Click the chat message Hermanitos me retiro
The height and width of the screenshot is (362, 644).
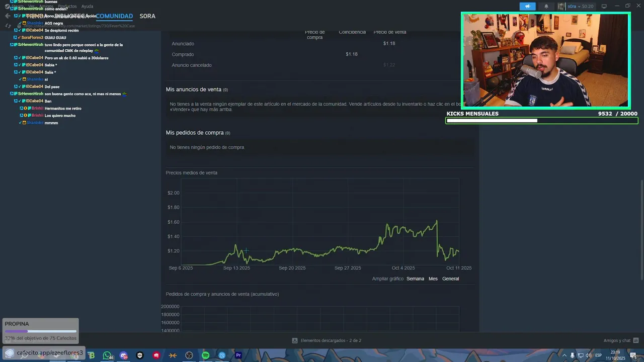[63, 109]
